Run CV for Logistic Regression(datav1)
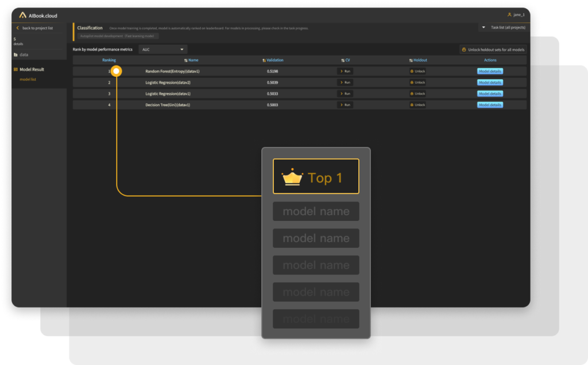This screenshot has height=365, width=588. tap(345, 94)
